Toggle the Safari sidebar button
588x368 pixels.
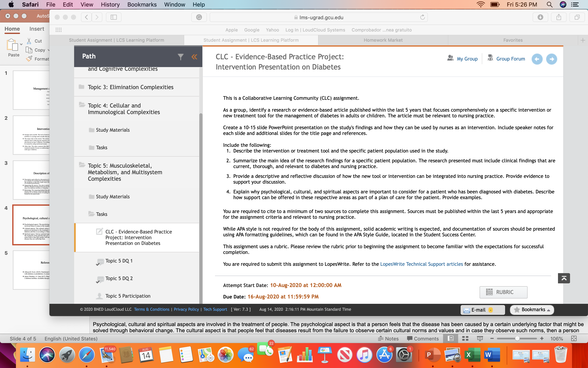[x=114, y=17]
